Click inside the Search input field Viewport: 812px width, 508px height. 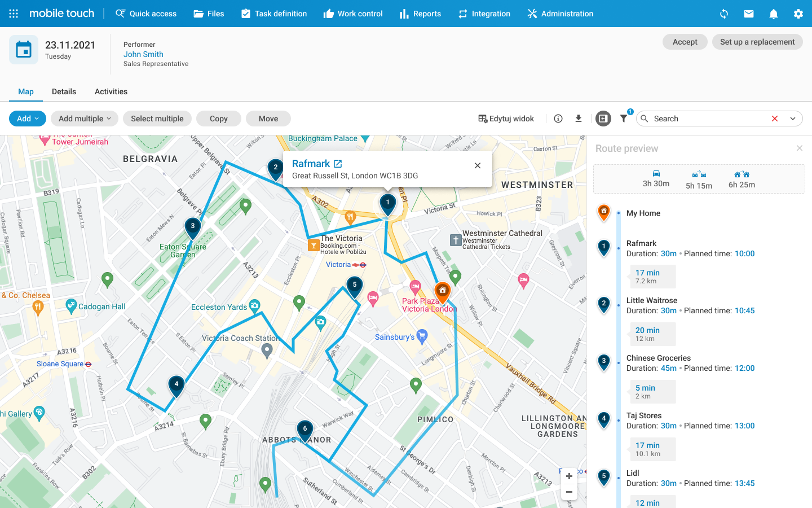coord(705,119)
